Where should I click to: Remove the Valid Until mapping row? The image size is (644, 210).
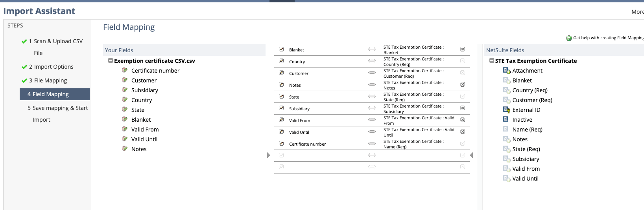click(x=463, y=132)
